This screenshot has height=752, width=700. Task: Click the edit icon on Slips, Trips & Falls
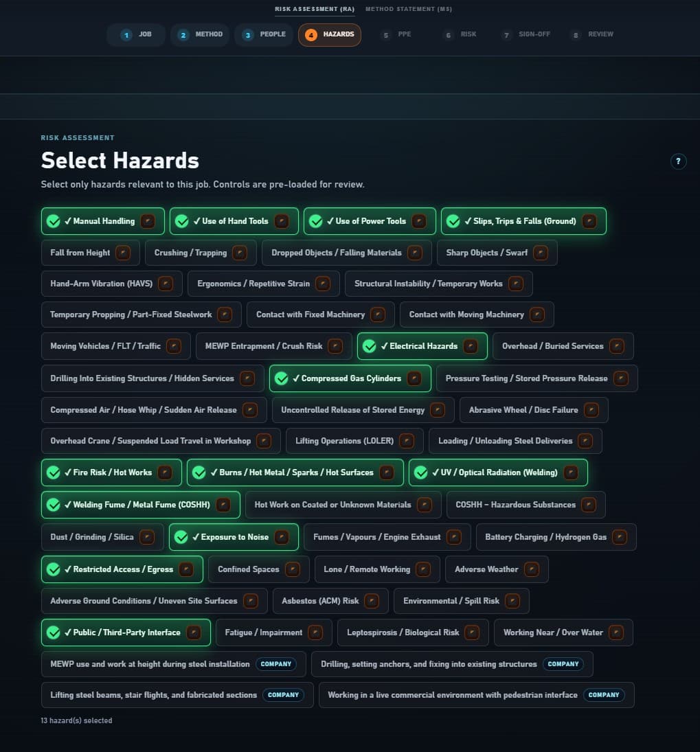tap(589, 221)
